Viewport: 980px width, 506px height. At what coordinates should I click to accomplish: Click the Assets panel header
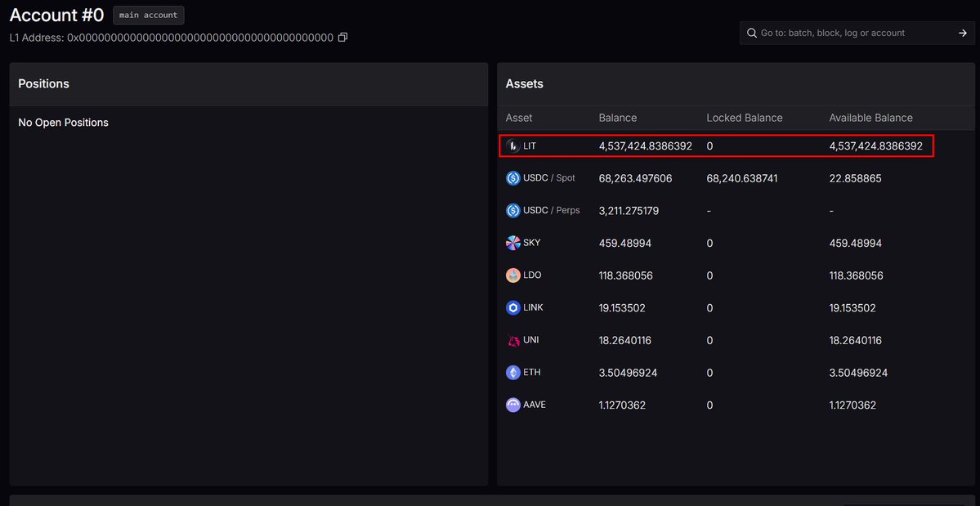click(x=736, y=83)
